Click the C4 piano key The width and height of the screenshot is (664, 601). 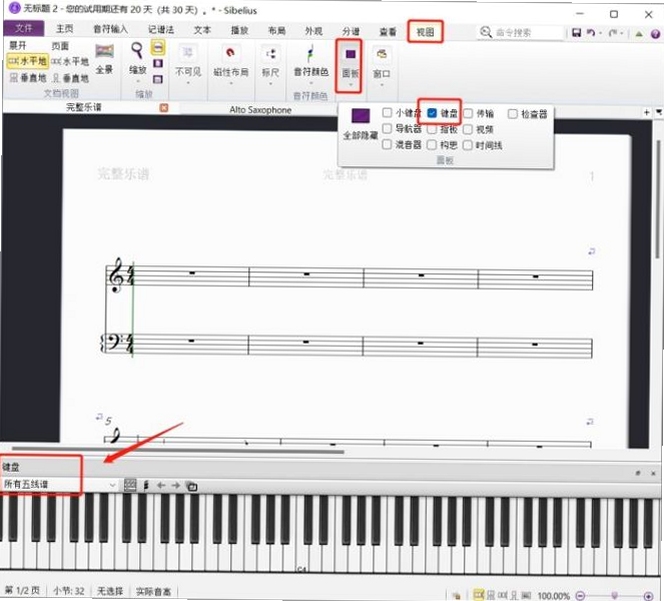click(x=302, y=559)
